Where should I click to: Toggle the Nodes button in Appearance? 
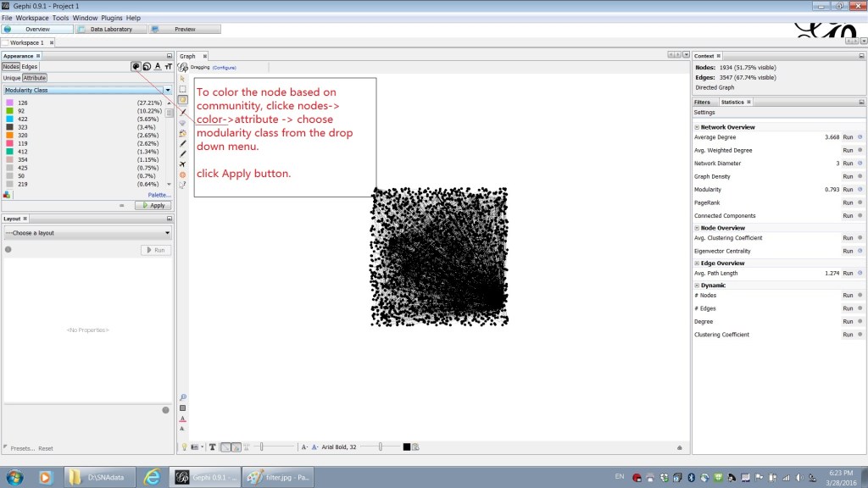(x=10, y=66)
